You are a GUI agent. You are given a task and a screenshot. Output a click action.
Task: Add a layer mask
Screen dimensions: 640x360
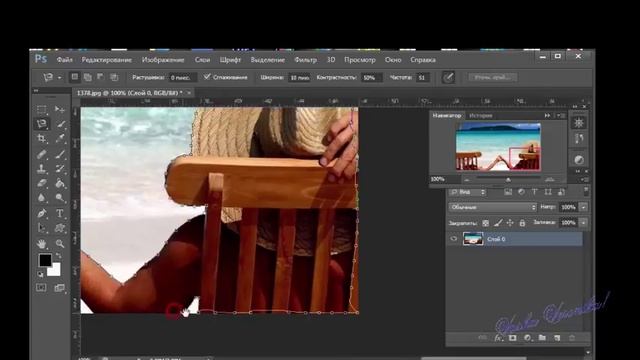[513, 338]
